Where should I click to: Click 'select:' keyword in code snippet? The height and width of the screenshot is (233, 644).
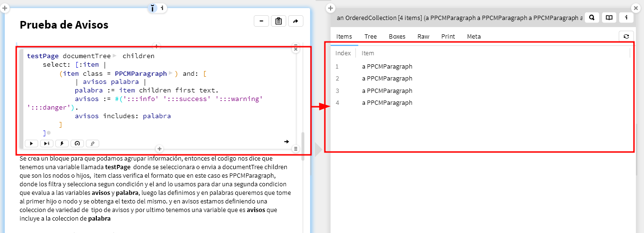[x=57, y=65]
